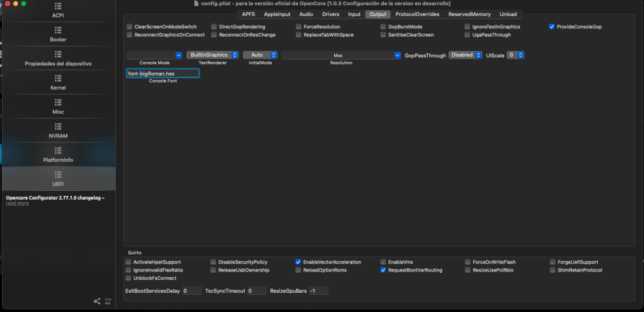
Task: Open the Misc section list icon
Action: (x=58, y=102)
